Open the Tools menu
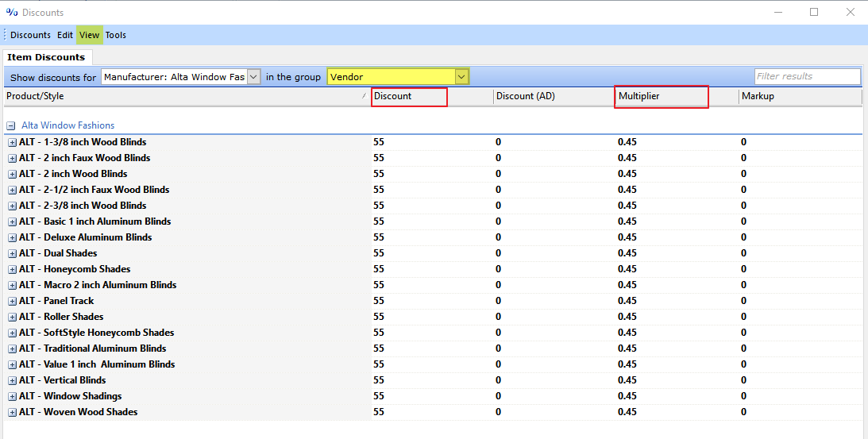 116,35
